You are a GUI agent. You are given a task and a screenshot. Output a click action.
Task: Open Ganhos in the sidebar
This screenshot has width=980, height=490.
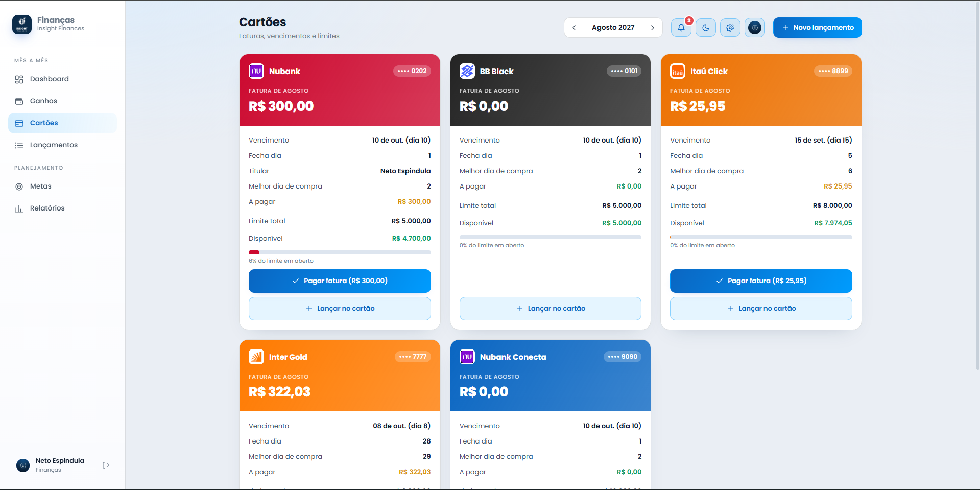pyautogui.click(x=62, y=101)
